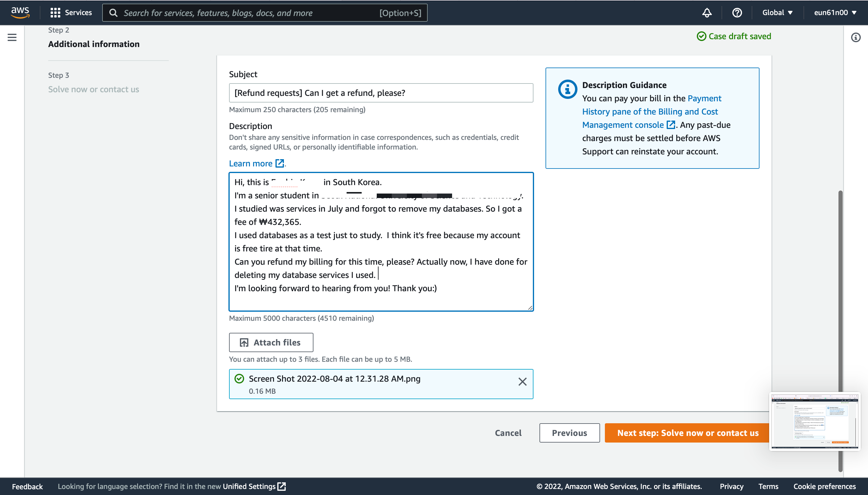Click the screenshot preview thumbnail
868x495 pixels.
click(x=814, y=421)
